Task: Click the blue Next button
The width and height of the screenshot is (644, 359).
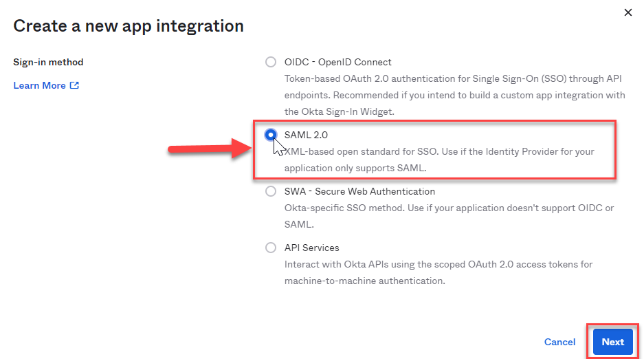Action: (x=612, y=342)
